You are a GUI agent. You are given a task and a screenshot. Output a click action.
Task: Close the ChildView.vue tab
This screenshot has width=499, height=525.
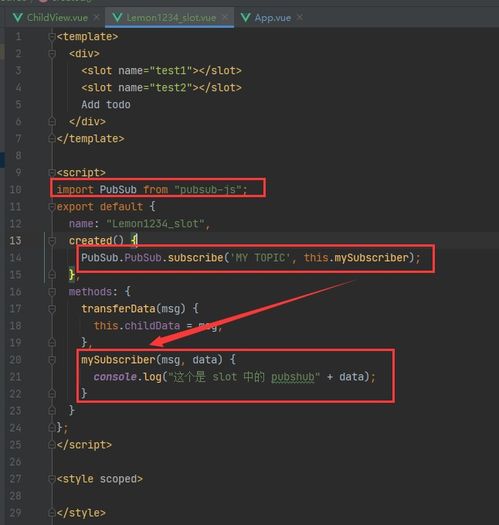(97, 17)
